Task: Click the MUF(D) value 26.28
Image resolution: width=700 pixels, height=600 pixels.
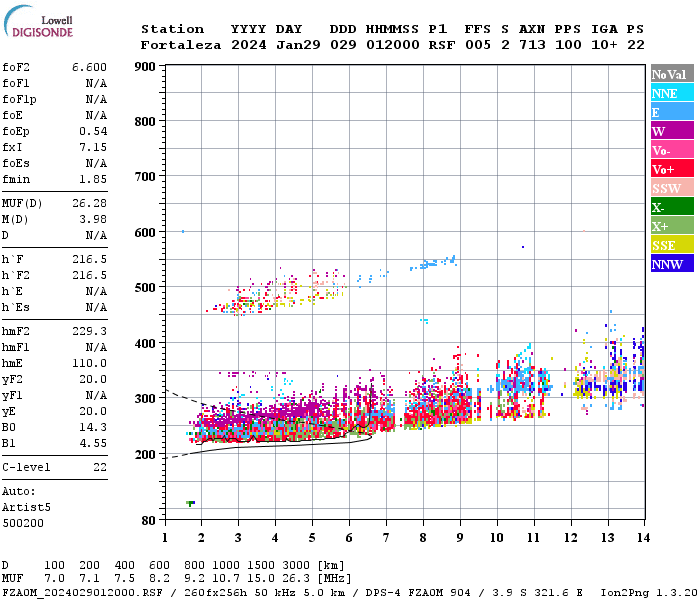Action: point(89,204)
